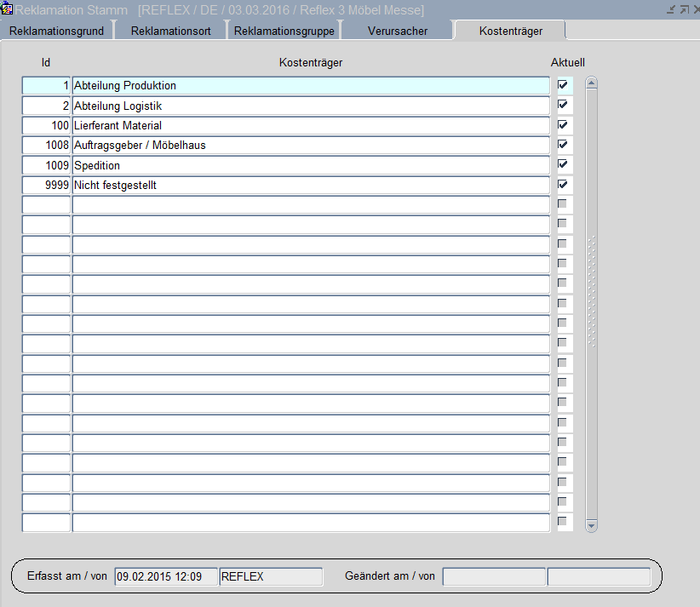Select the Abteilung Logistik name field

(311, 106)
